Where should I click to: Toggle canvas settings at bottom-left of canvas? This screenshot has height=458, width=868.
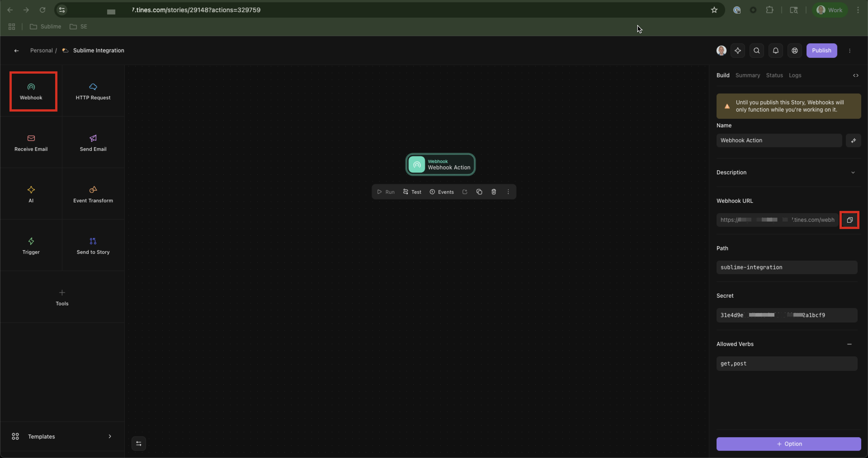pyautogui.click(x=139, y=444)
